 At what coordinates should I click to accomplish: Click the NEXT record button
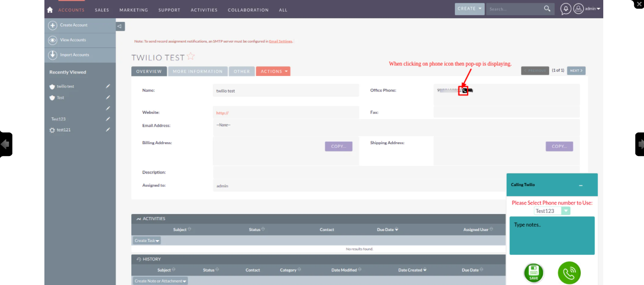click(576, 70)
